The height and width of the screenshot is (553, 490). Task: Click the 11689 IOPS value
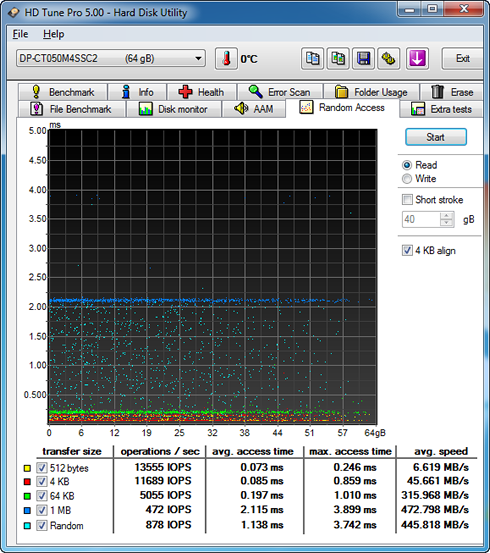coord(163,481)
